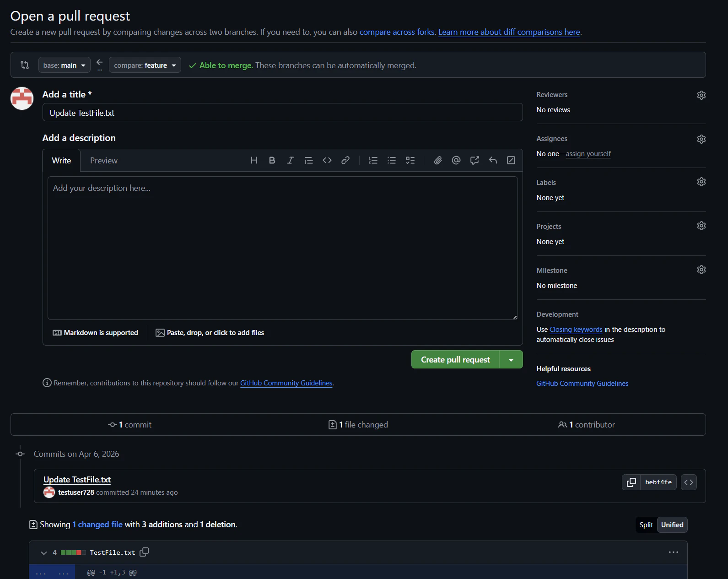Viewport: 728px width, 579px height.
Task: Click the user avatar next to title
Action: [x=22, y=98]
